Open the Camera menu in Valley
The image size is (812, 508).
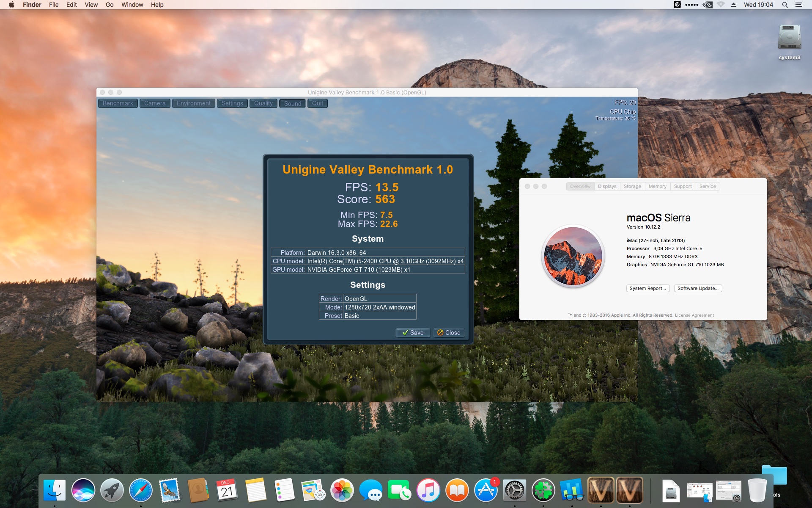pos(155,103)
